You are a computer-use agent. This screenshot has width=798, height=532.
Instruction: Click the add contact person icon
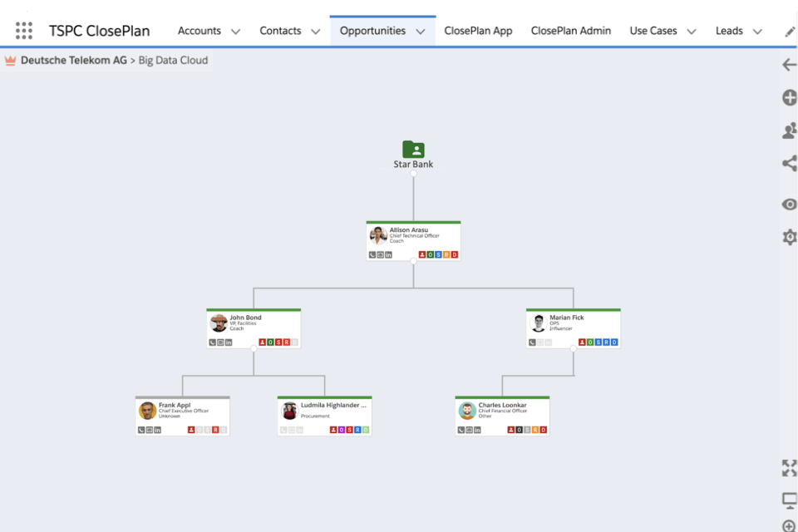pos(790,131)
